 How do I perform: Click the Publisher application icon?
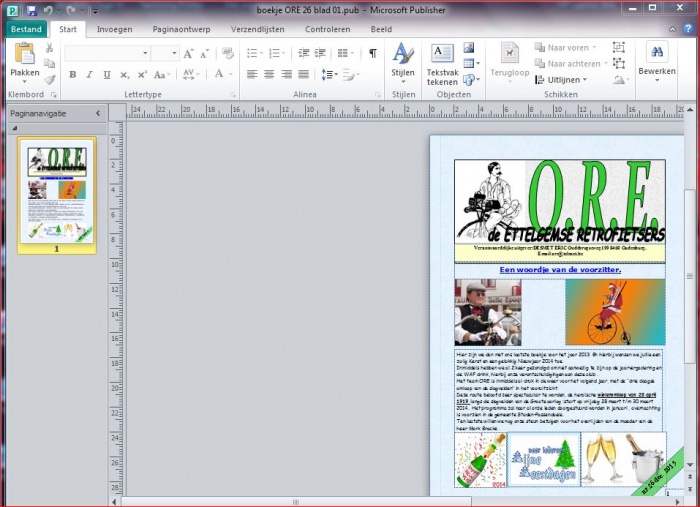coord(13,10)
